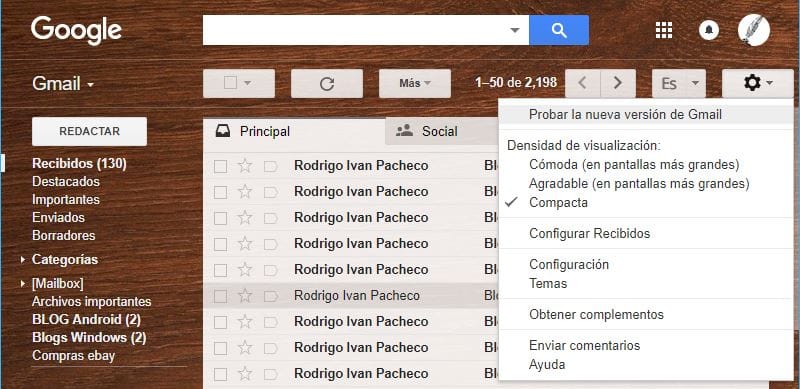Image resolution: width=800 pixels, height=389 pixels.
Task: Open the notifications bell
Action: [x=708, y=30]
